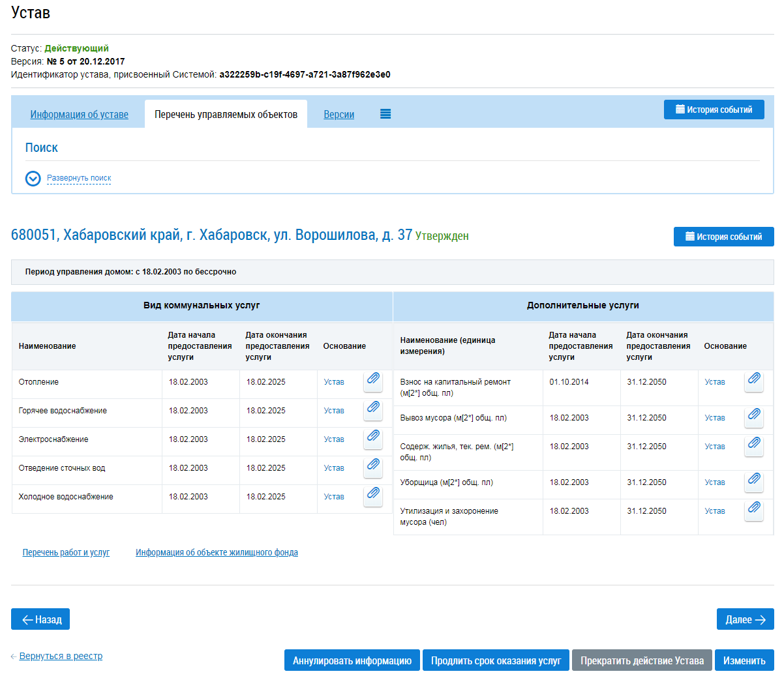Open attachment paperclip for Уборщица row
This screenshot has height=678, width=784.
point(754,482)
